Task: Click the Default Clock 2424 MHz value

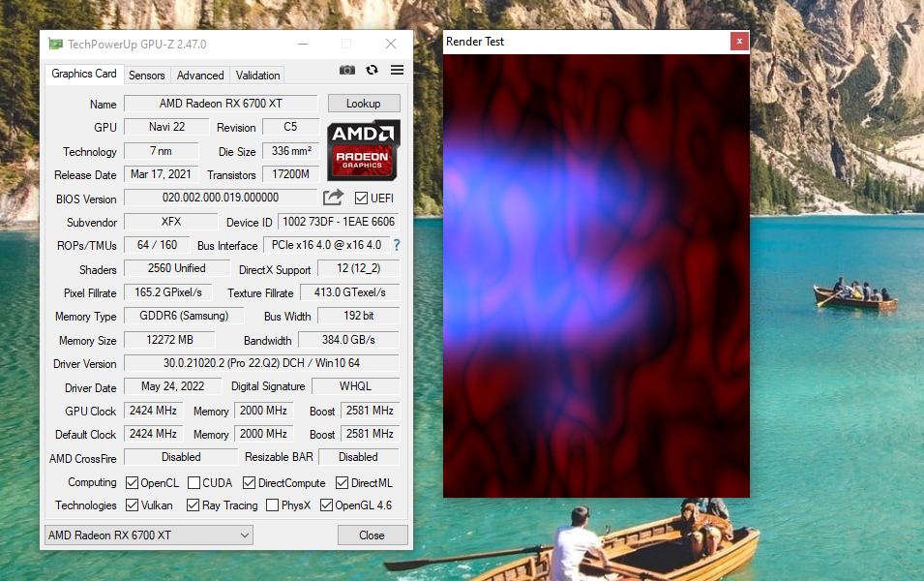Action: click(x=153, y=434)
